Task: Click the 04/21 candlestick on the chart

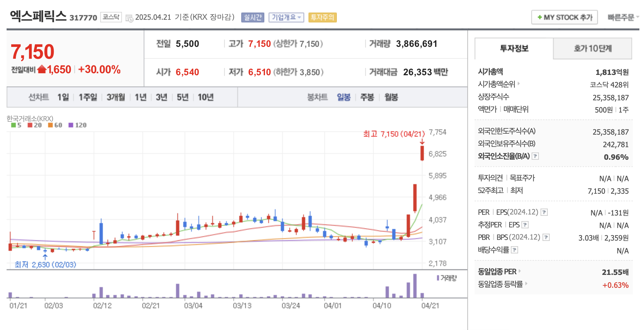Action: tap(422, 153)
